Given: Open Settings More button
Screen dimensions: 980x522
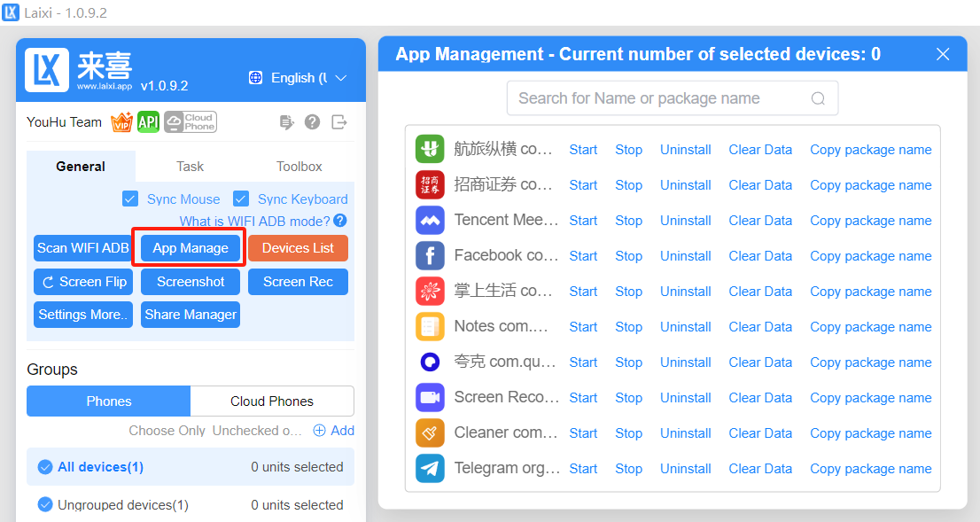Looking at the screenshot, I should 83,315.
